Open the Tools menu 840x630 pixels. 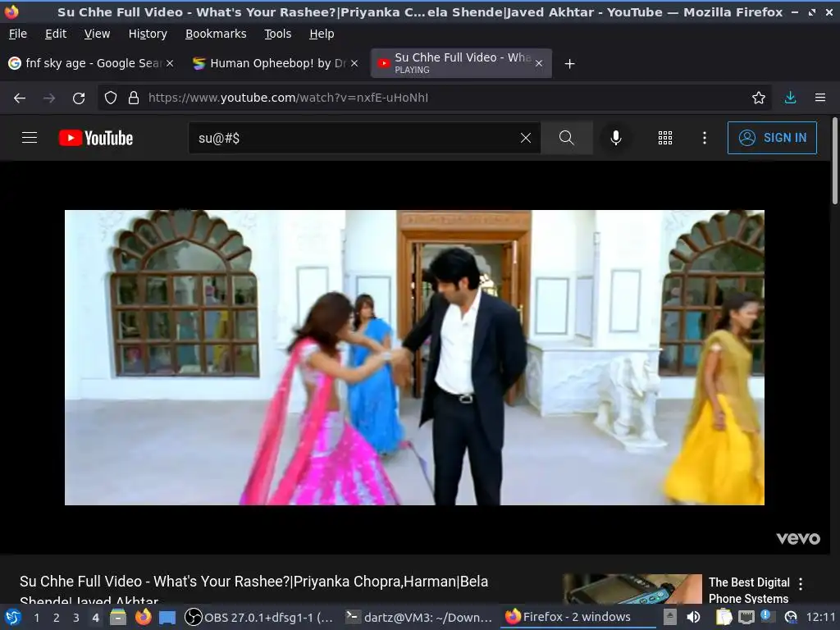click(277, 34)
